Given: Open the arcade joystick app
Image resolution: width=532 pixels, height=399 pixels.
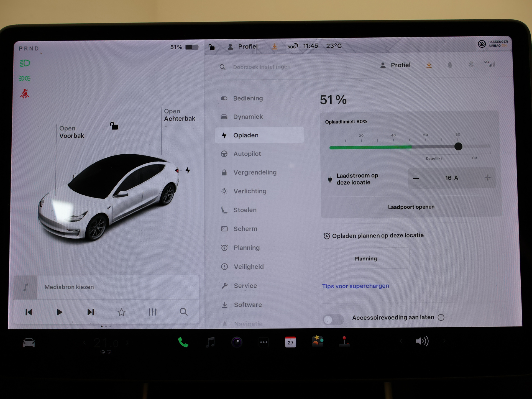Looking at the screenshot, I should click(x=344, y=341).
